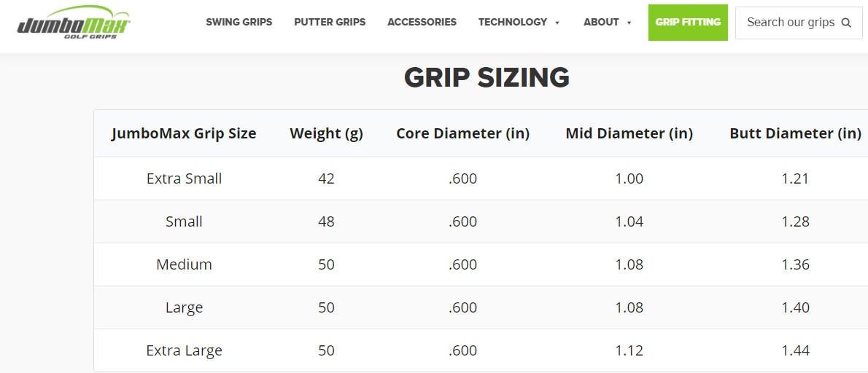Click the Weight (g) column header
This screenshot has height=373, width=868.
[x=327, y=133]
